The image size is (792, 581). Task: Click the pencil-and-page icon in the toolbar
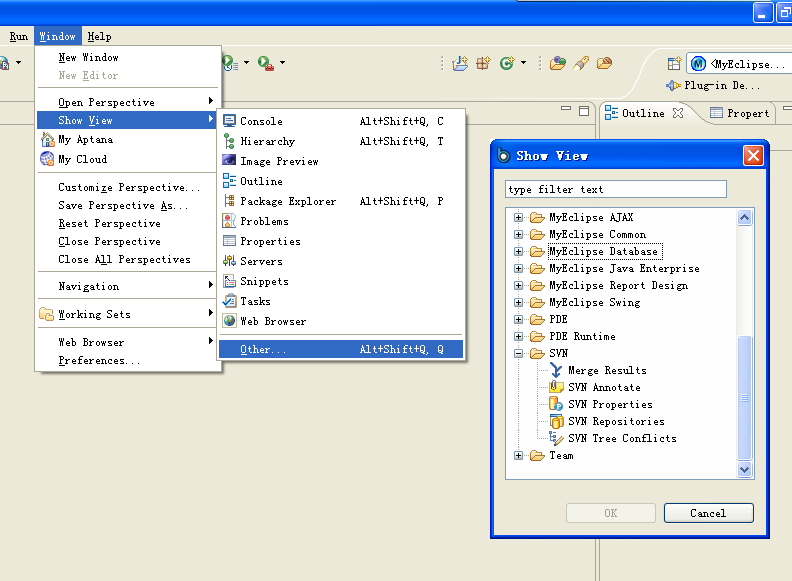tap(460, 63)
